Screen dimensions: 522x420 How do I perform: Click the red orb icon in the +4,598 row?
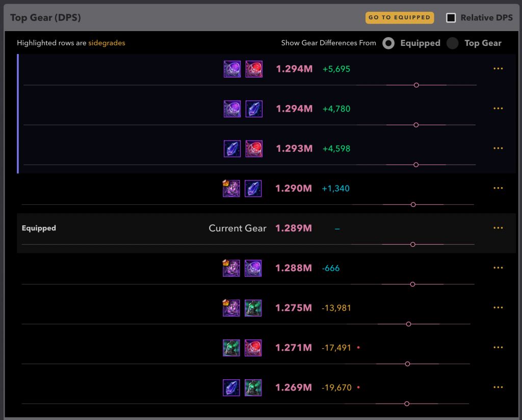pyautogui.click(x=254, y=149)
